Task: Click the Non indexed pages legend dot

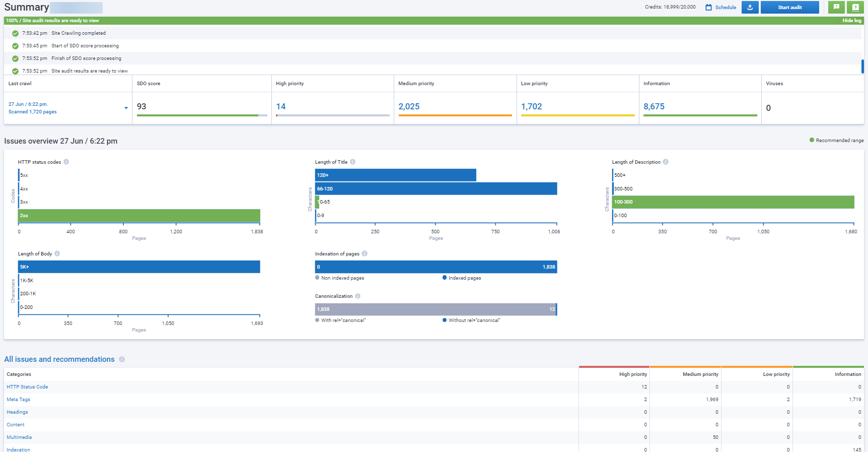Action: [x=317, y=278]
